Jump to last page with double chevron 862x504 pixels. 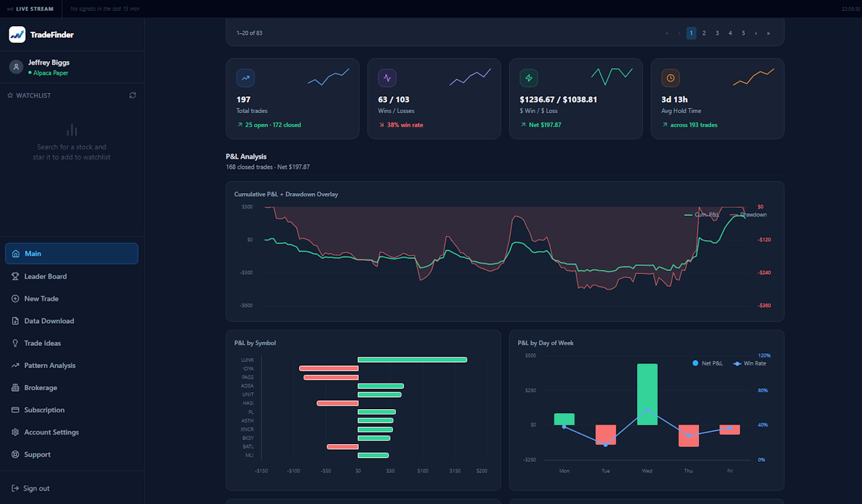point(768,33)
